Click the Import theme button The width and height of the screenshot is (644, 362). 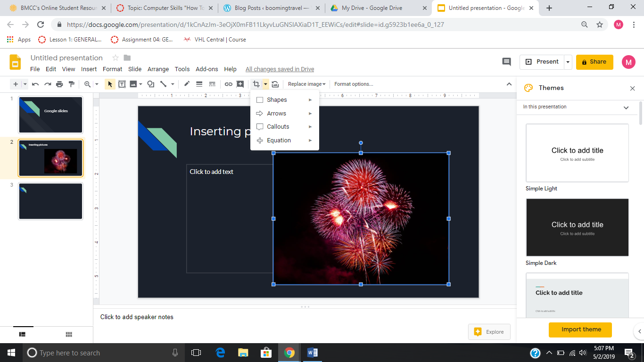581,329
